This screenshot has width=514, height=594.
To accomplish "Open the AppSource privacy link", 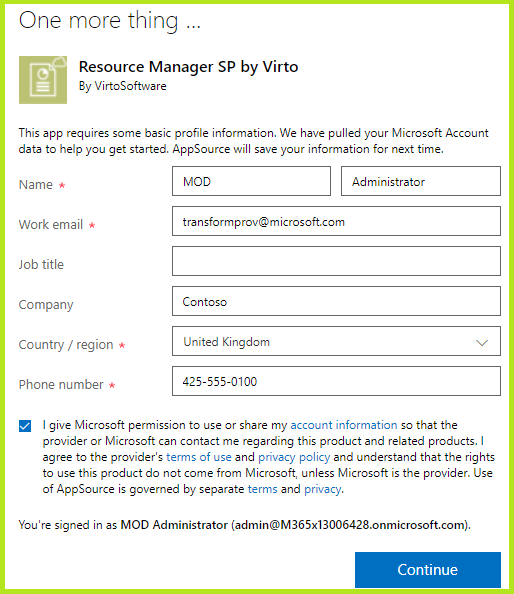I will pos(322,489).
